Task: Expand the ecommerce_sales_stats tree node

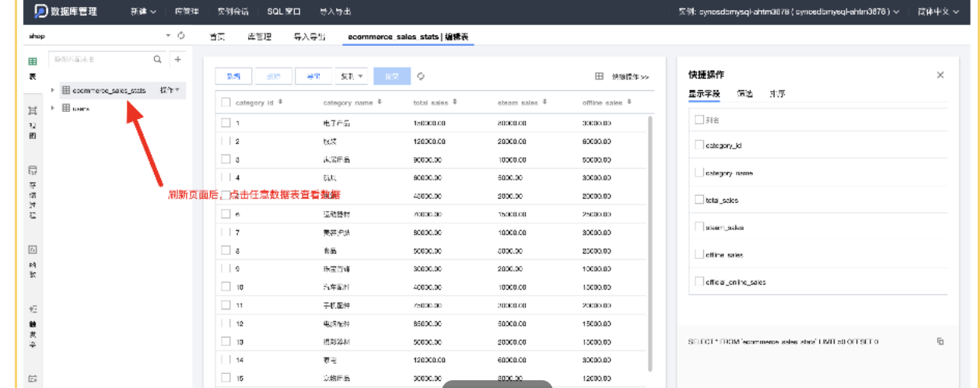Action: [53, 90]
